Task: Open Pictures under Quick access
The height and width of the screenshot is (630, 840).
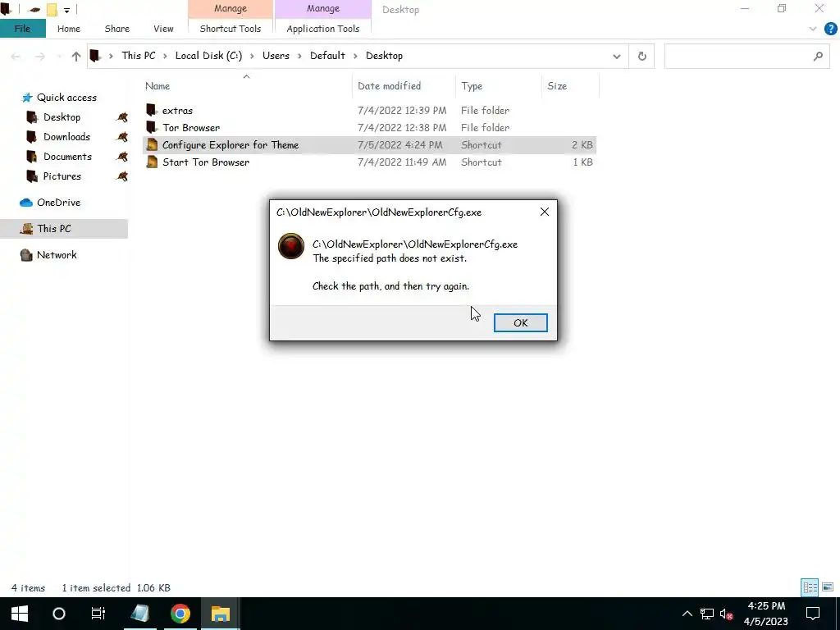Action: [62, 176]
